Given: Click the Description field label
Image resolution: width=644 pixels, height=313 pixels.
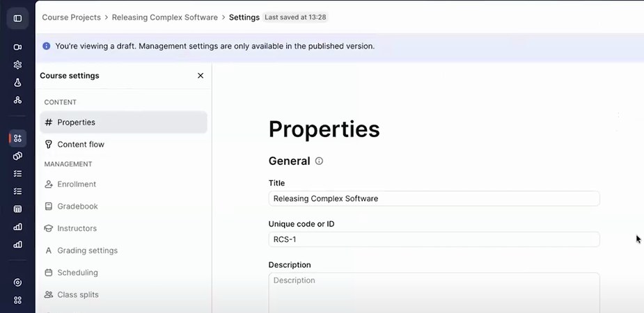Looking at the screenshot, I should pos(290,265).
